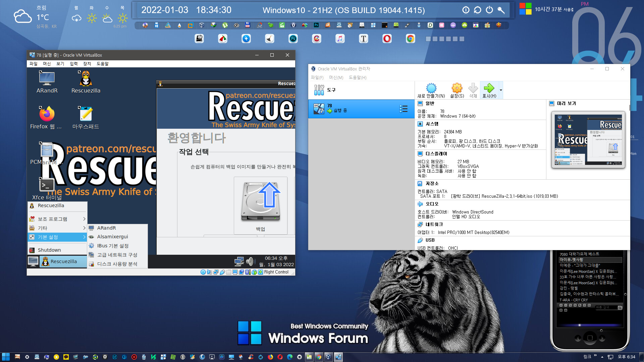644x362 pixels.
Task: Open the T text app in dock
Action: [x=364, y=39]
